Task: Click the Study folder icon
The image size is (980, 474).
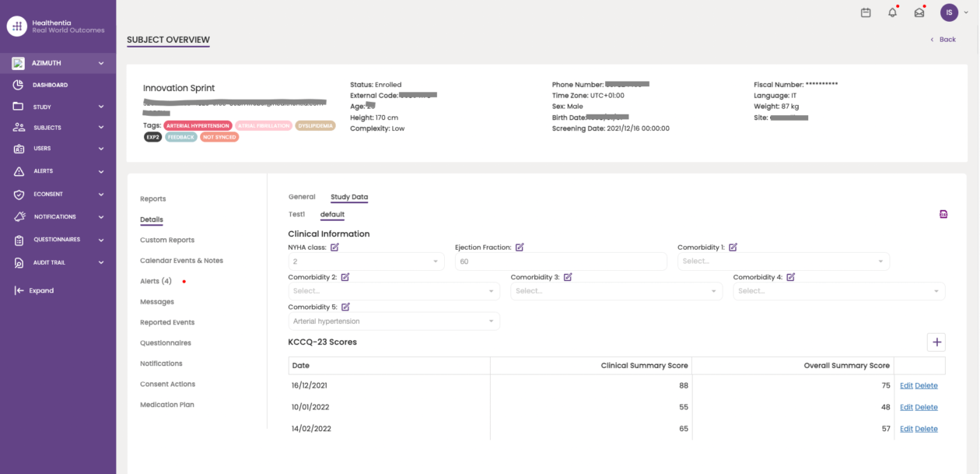Action: coord(19,107)
